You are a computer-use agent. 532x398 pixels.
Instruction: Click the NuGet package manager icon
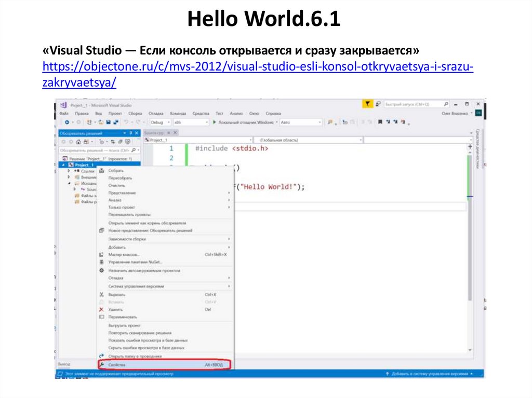click(x=101, y=262)
